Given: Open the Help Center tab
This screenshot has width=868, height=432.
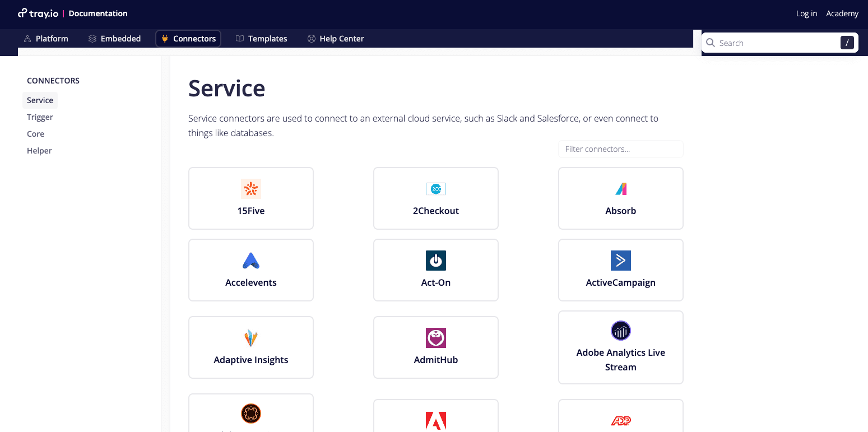Looking at the screenshot, I should click(336, 39).
